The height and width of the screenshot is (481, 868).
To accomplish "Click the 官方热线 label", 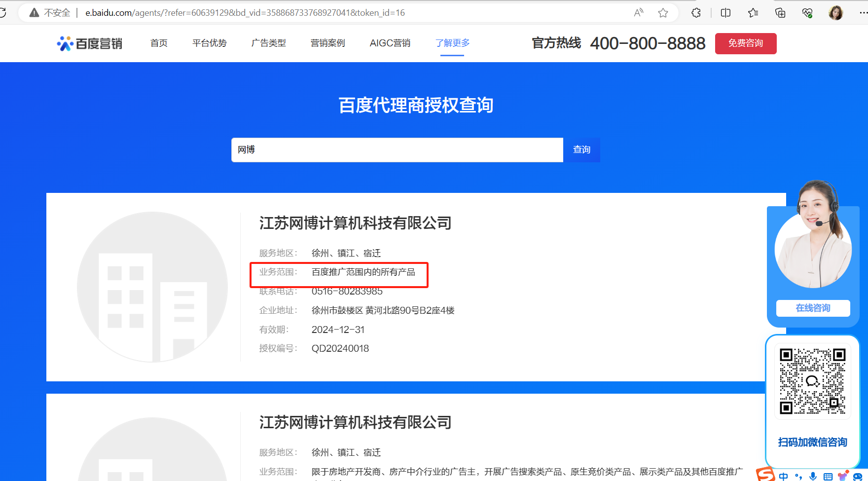I will click(556, 43).
